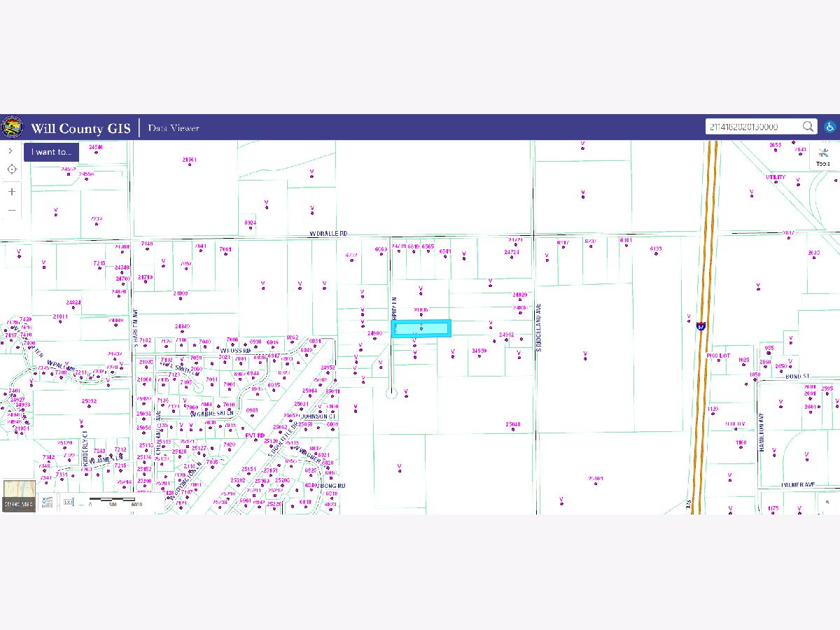Click the parcel number search field
The width and height of the screenshot is (840, 630).
(753, 127)
